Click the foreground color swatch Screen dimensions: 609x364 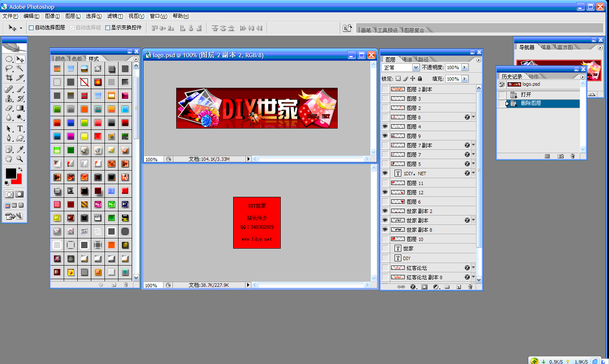(x=10, y=173)
